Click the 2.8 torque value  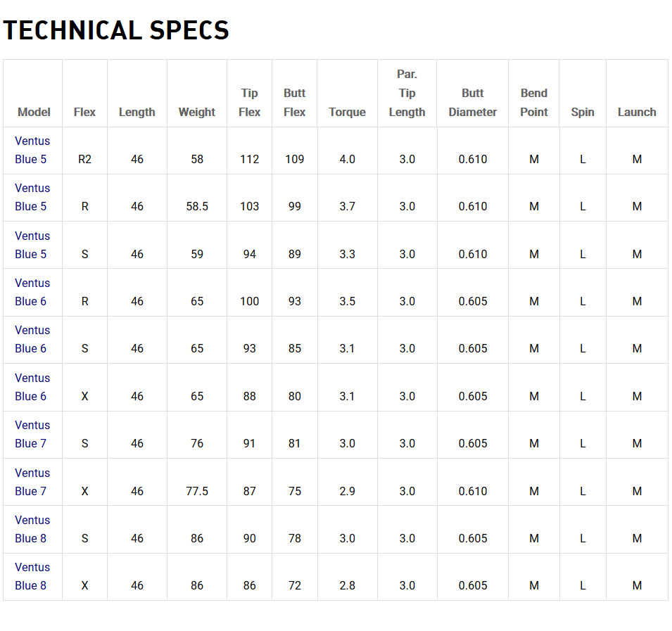pyautogui.click(x=347, y=585)
